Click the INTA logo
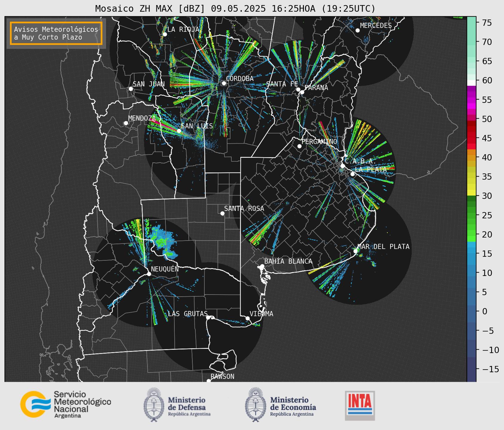The width and height of the screenshot is (504, 430). pos(360,405)
